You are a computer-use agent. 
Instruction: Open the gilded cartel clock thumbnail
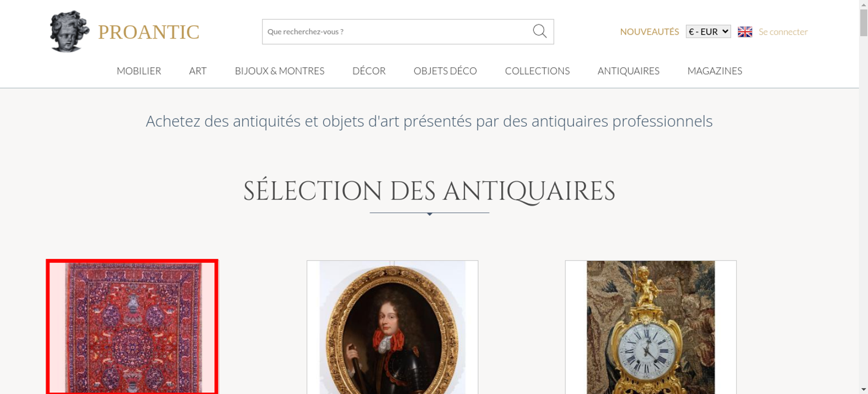(651, 327)
